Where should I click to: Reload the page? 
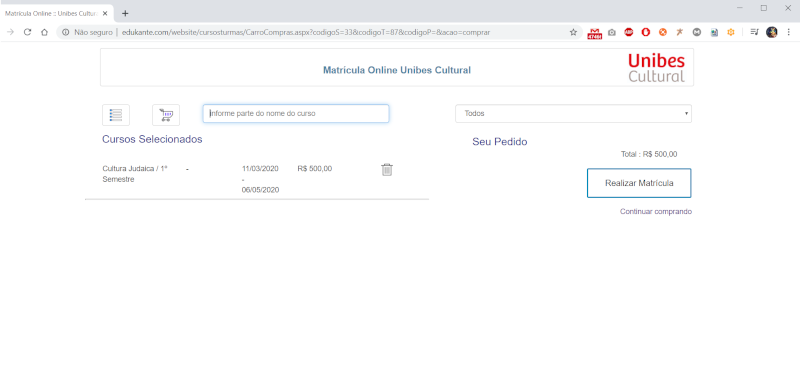28,32
